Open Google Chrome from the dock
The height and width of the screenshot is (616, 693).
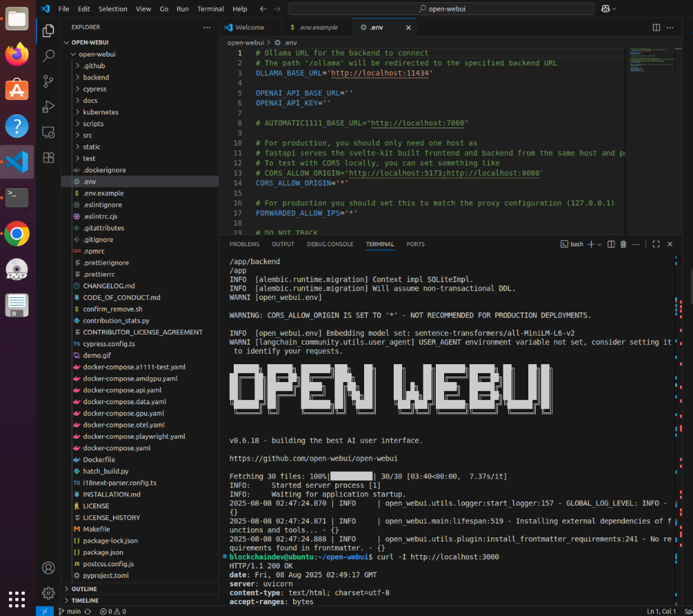coord(17,233)
